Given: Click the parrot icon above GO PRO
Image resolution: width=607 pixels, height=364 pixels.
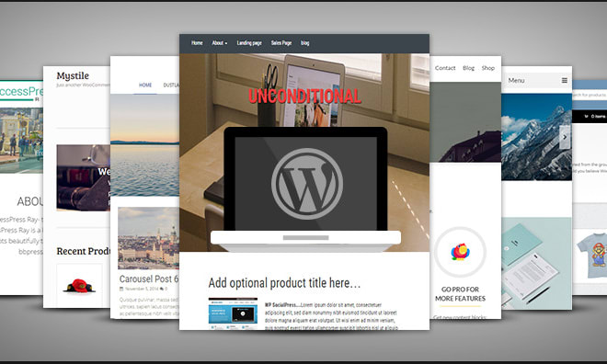Looking at the screenshot, I should pyautogui.click(x=460, y=252).
